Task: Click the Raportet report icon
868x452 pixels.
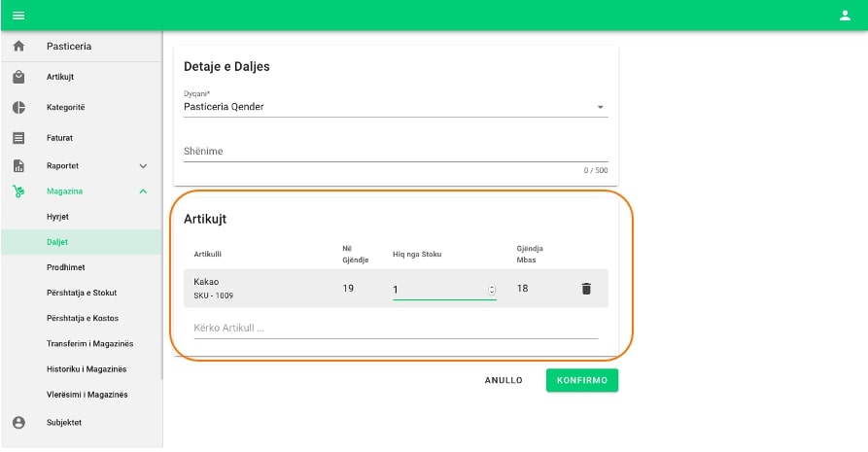Action: pyautogui.click(x=18, y=166)
